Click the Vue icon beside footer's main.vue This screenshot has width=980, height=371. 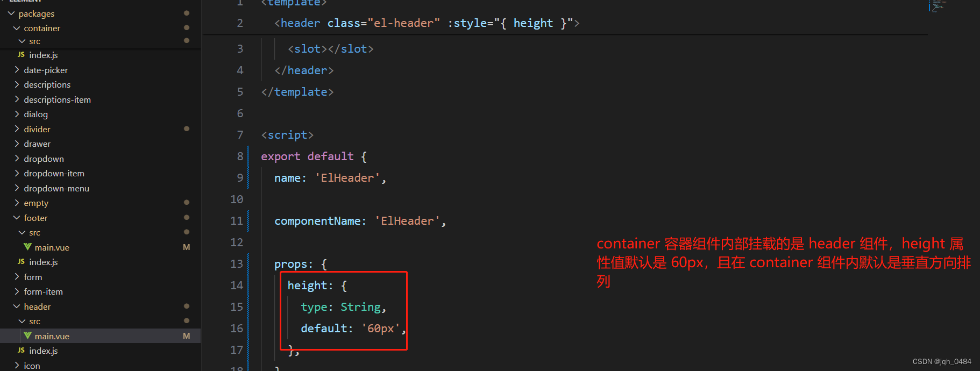(x=27, y=247)
